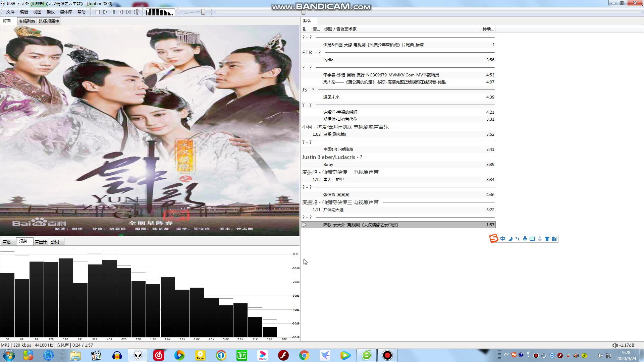Select the 默认 playlist tab
The height and width of the screenshot is (362, 644).
click(x=309, y=21)
